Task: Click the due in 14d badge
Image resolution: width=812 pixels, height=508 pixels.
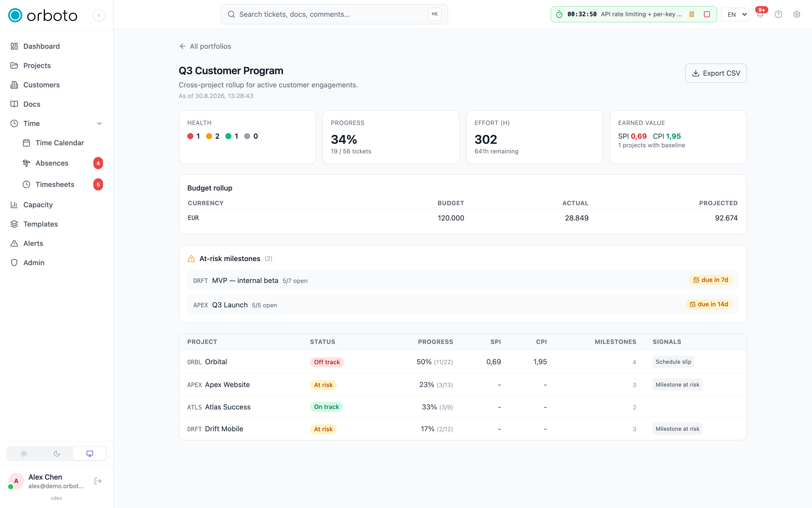Action: 709,304
